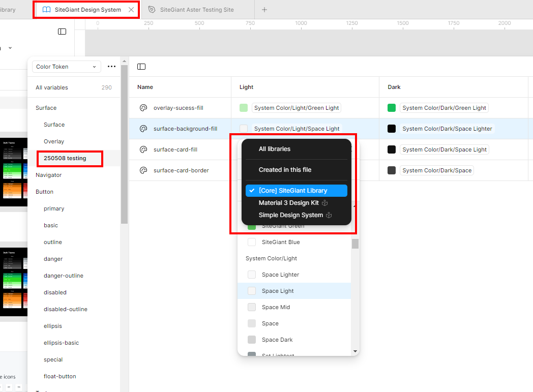Select the danger button subgroup
The width and height of the screenshot is (533, 392).
tap(53, 259)
